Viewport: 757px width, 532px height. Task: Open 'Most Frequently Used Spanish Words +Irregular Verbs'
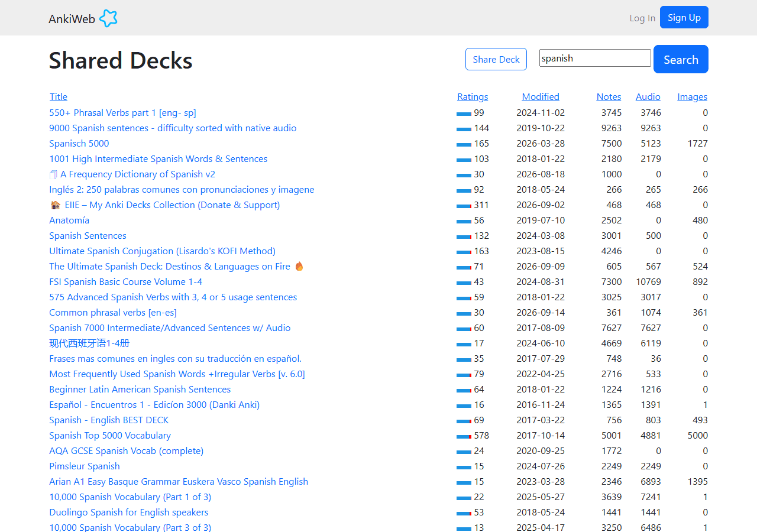(x=177, y=374)
